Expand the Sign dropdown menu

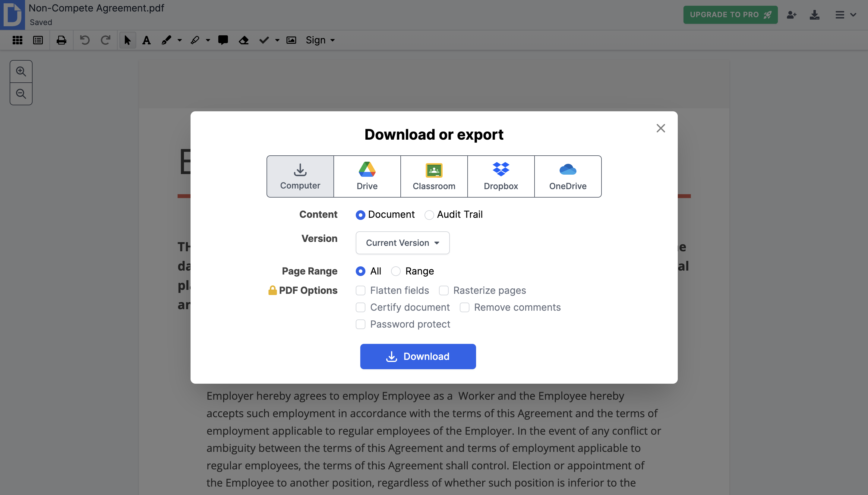coord(320,40)
